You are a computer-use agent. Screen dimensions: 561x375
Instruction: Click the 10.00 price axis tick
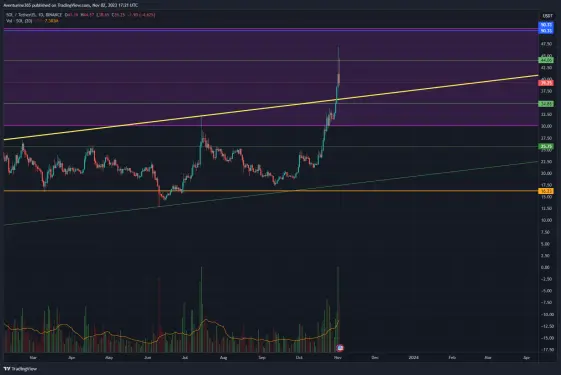(x=546, y=220)
